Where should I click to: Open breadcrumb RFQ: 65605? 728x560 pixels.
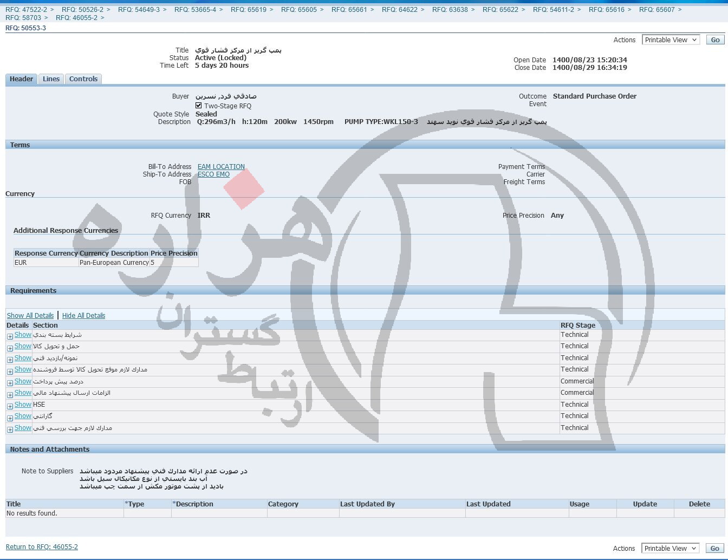[x=299, y=10]
